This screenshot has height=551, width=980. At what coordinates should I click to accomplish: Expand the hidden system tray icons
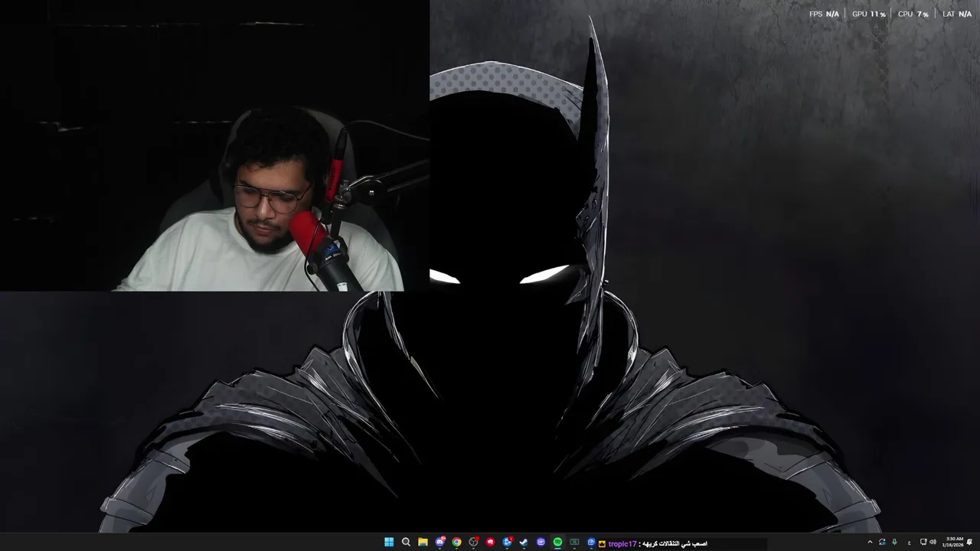pyautogui.click(x=870, y=542)
